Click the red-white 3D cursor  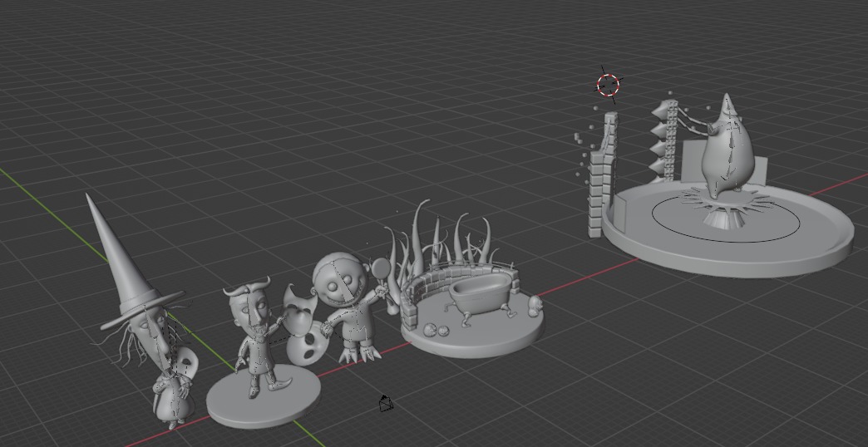(608, 85)
